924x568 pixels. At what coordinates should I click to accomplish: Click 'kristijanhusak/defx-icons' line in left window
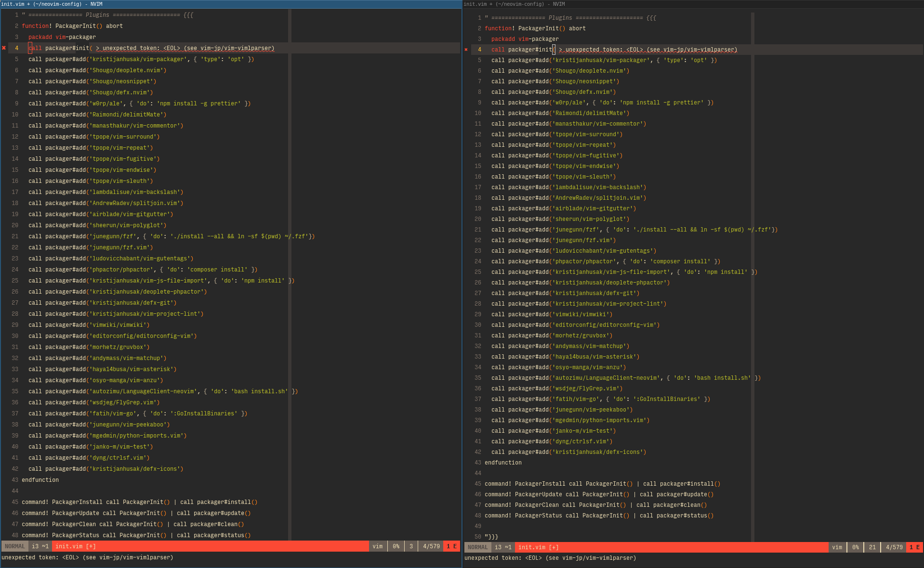point(106,469)
